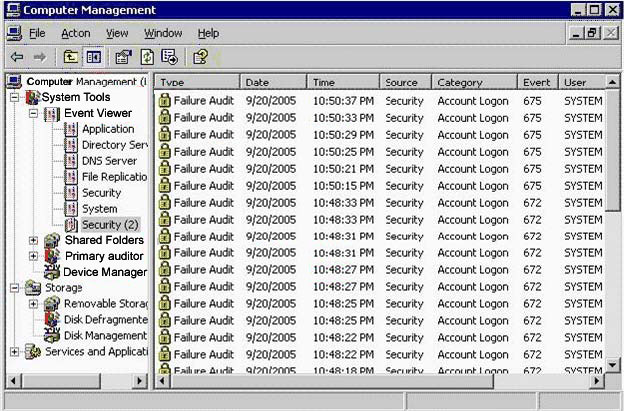Viewport: 624px width, 411px height.
Task: Open the File menu
Action: click(x=37, y=33)
